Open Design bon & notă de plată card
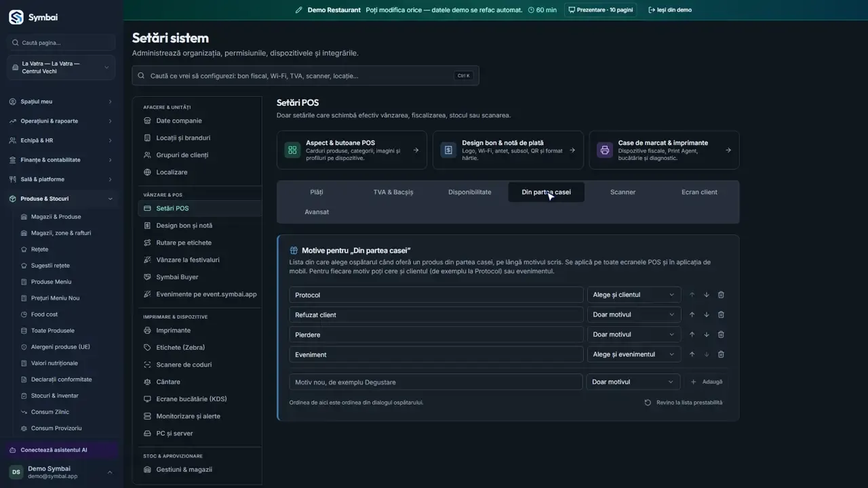 (x=508, y=150)
